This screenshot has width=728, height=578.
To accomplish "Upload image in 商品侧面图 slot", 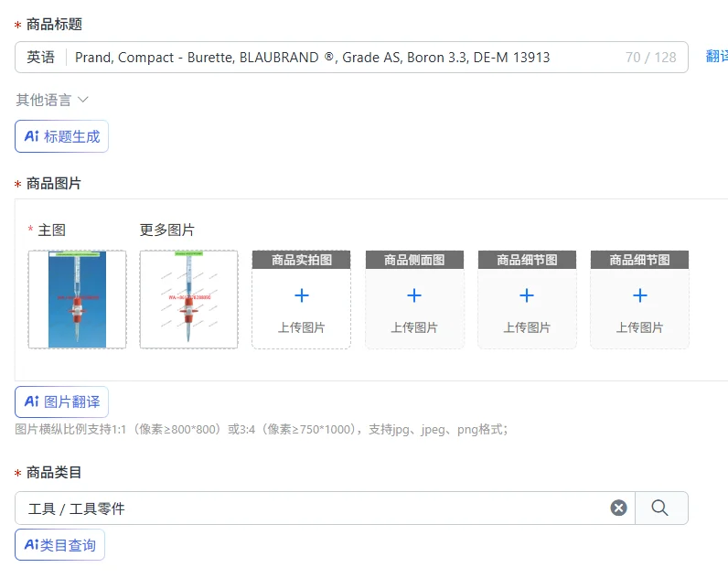I will click(414, 299).
